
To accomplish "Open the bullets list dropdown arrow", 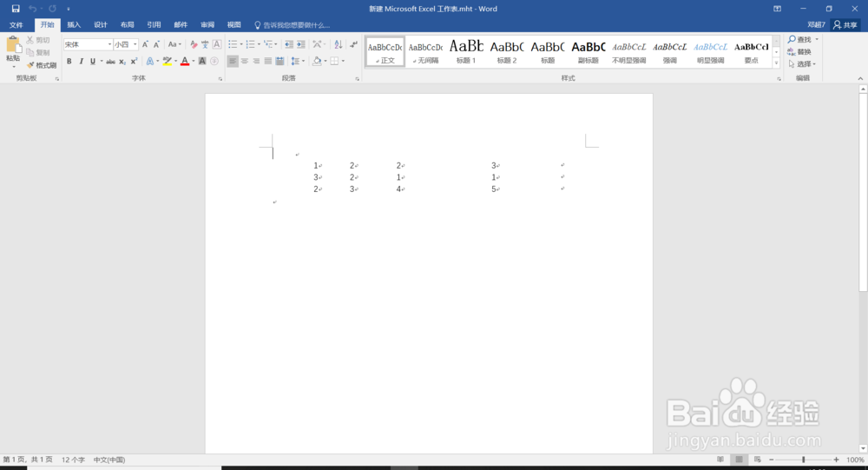I will coord(241,44).
